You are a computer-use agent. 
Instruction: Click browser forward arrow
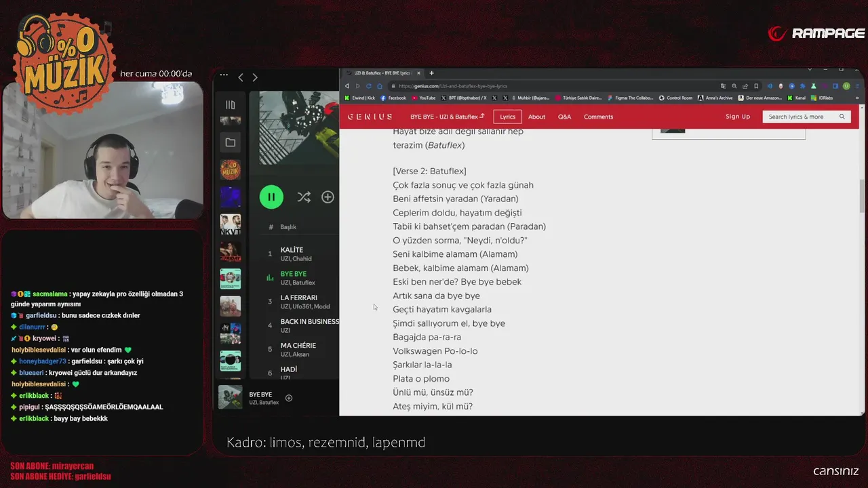point(358,86)
